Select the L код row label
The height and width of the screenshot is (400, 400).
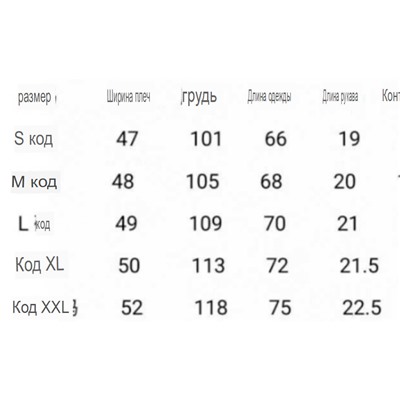pos(34,224)
